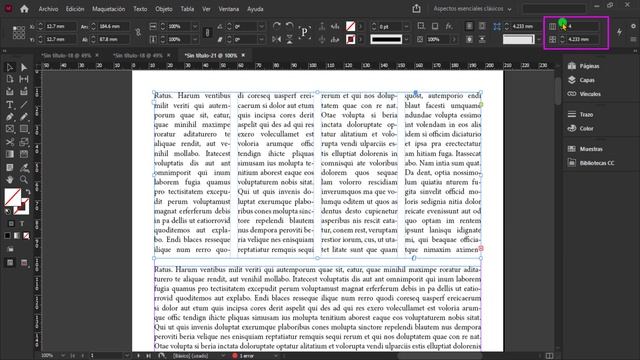Flip vertical icon in control bar
Image resolution: width=640 pixels, height=360 pixels.
(289, 39)
